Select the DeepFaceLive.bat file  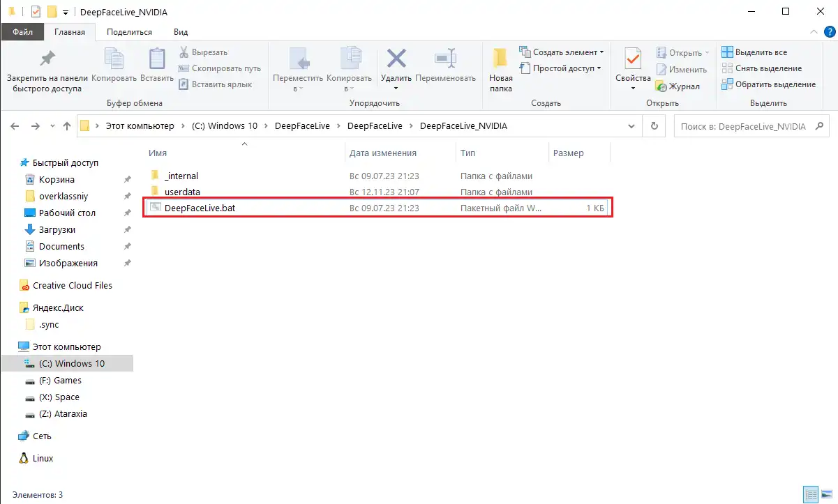(377, 208)
